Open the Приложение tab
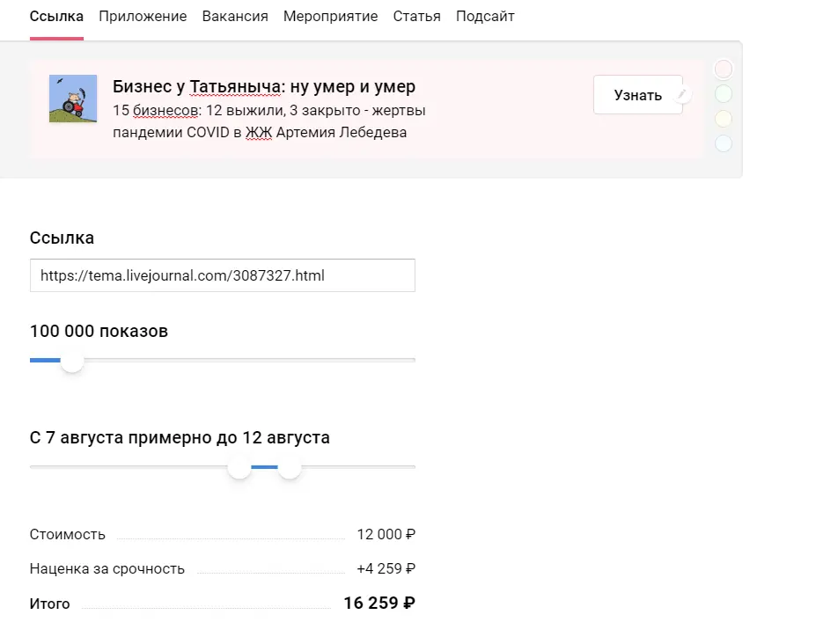The width and height of the screenshot is (816, 644). coord(143,17)
